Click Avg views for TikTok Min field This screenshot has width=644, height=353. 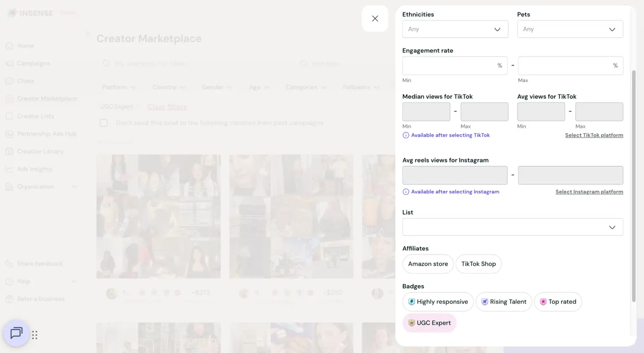tap(541, 112)
